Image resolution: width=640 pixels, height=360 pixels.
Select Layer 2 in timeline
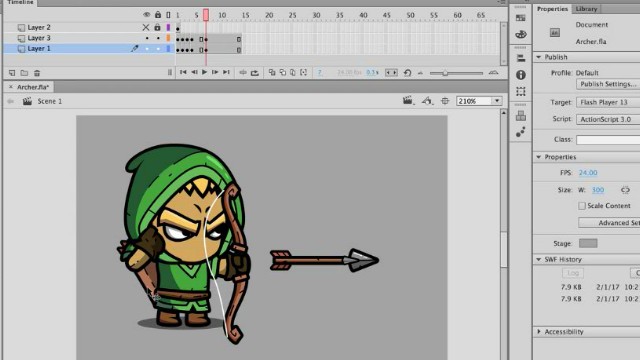click(x=39, y=27)
